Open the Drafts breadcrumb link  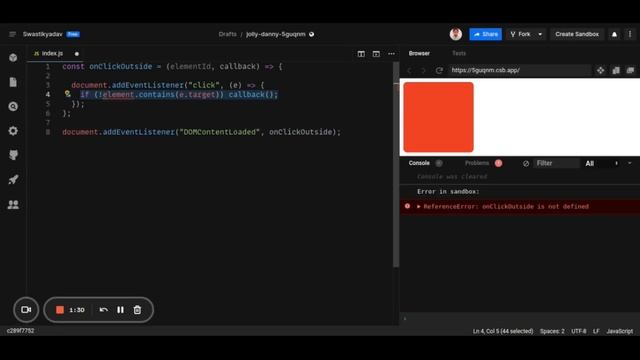(x=227, y=34)
